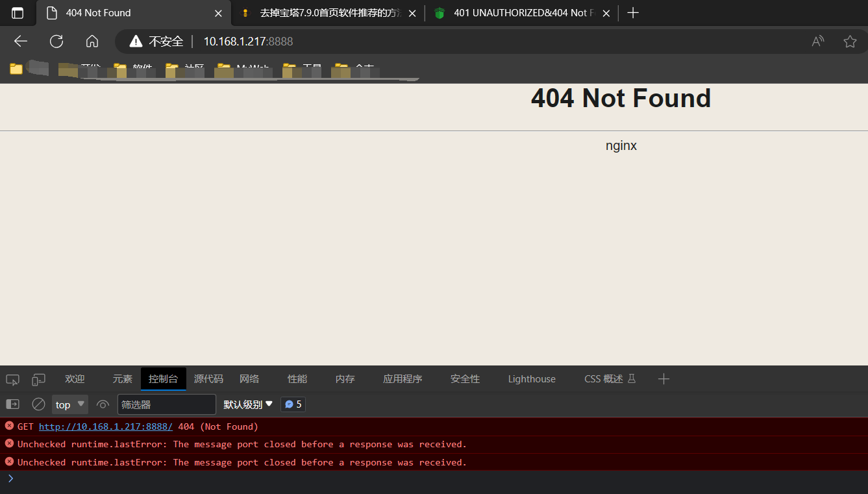Open the CSS 概述 DevTools tab
This screenshot has height=494, width=868.
[x=610, y=379]
